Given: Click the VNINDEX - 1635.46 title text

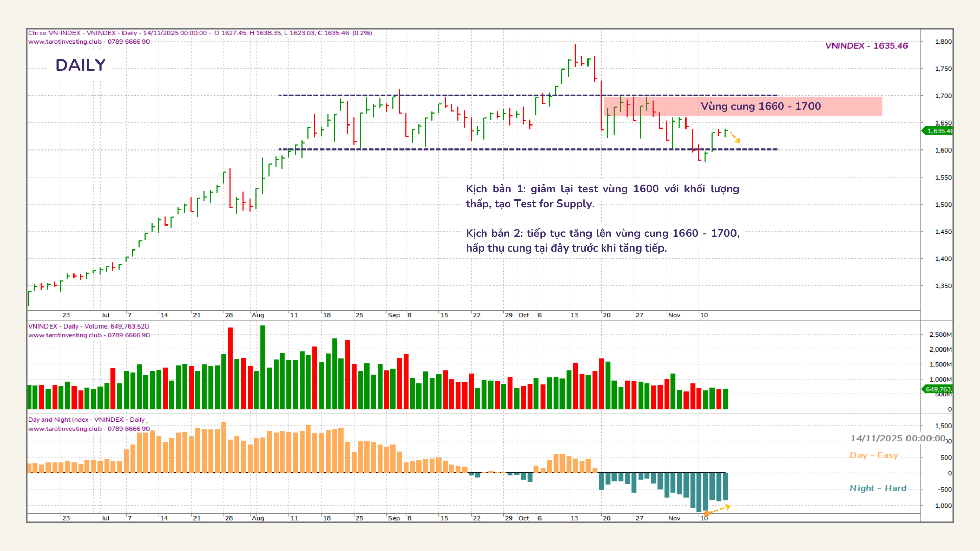Looking at the screenshot, I should pos(866,46).
